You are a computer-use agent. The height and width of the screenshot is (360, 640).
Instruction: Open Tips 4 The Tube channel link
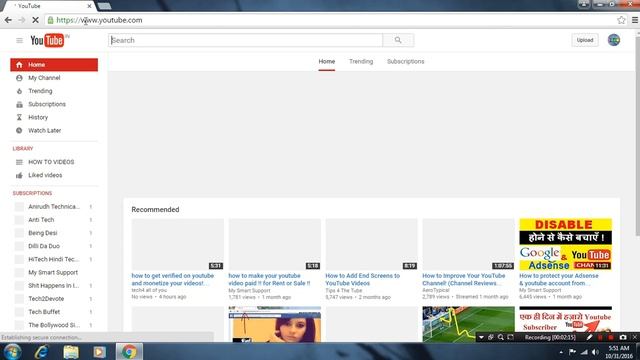(344, 290)
